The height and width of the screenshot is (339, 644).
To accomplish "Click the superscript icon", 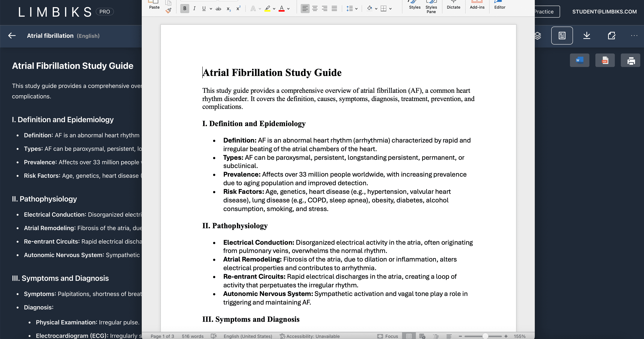I will pyautogui.click(x=238, y=8).
